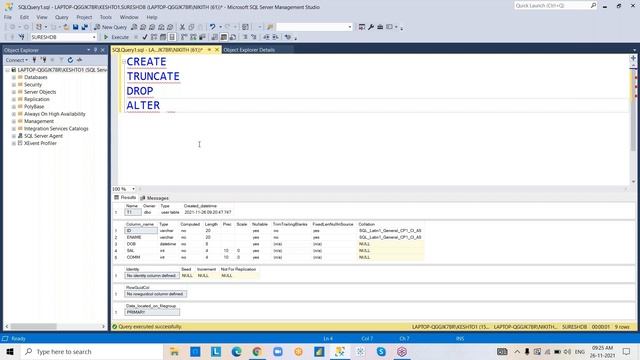Click the Cut scissors icon
This screenshot has width=640, height=360.
pos(182,27)
